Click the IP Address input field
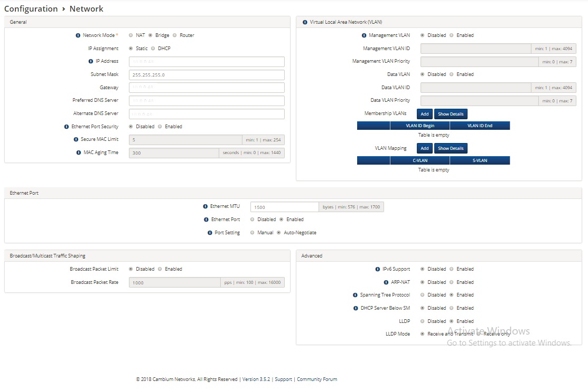This screenshot has width=588, height=391. 207,61
